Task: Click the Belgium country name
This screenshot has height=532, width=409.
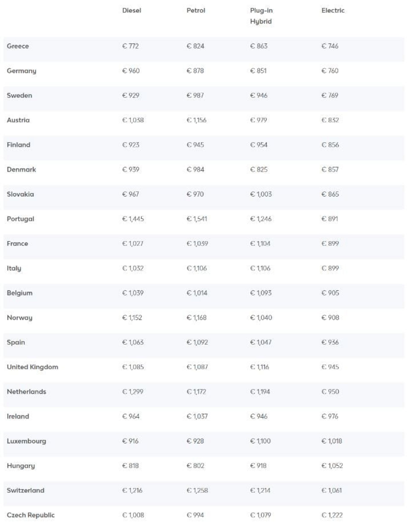Action: coord(19,293)
